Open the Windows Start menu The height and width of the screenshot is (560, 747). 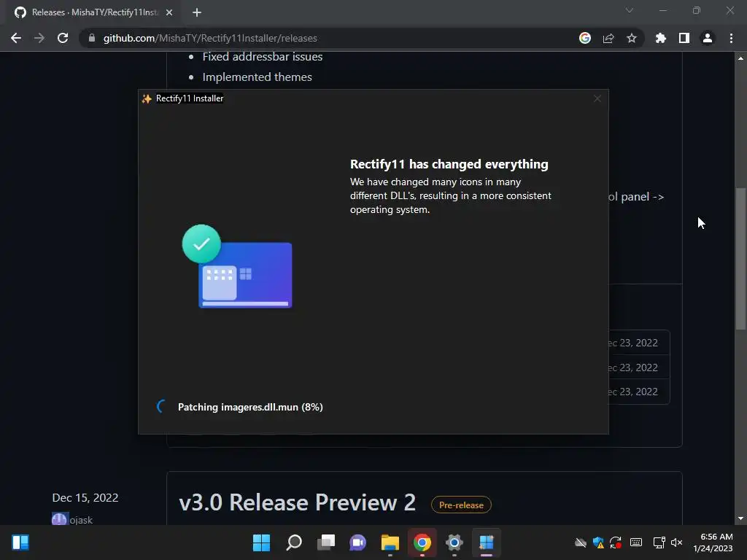261,542
